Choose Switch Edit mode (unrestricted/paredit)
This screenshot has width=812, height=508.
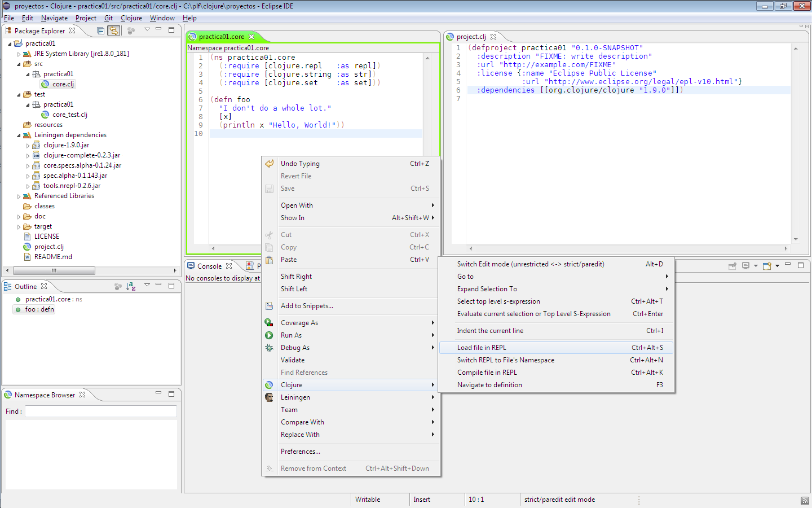pos(556,264)
